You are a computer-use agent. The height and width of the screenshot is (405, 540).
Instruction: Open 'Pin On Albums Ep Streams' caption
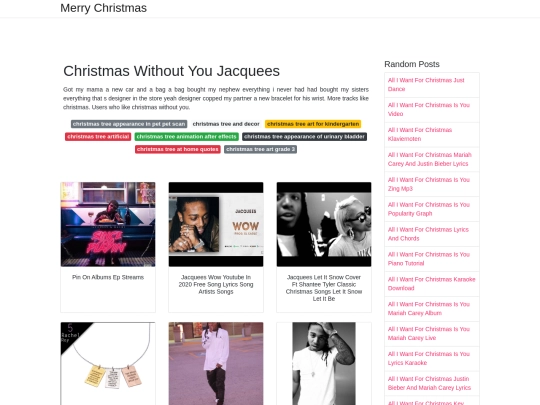point(108,277)
